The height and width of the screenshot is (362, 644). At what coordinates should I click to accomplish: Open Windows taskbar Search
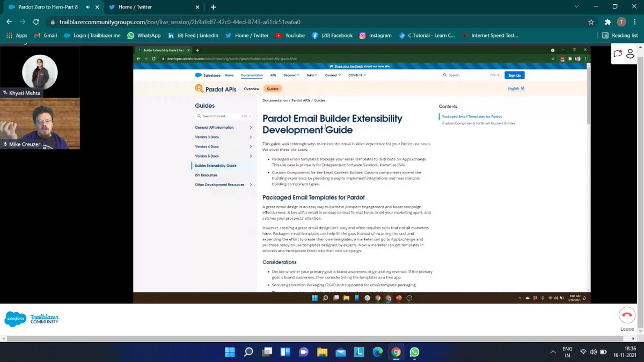click(x=248, y=352)
